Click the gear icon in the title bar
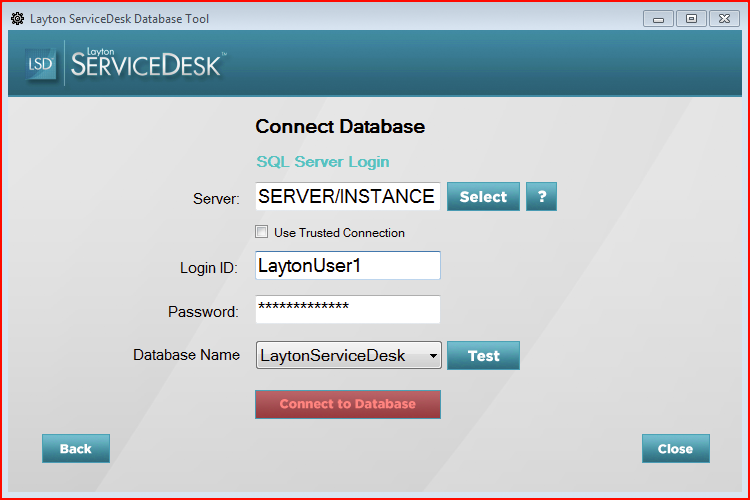750x500 pixels. [18, 19]
